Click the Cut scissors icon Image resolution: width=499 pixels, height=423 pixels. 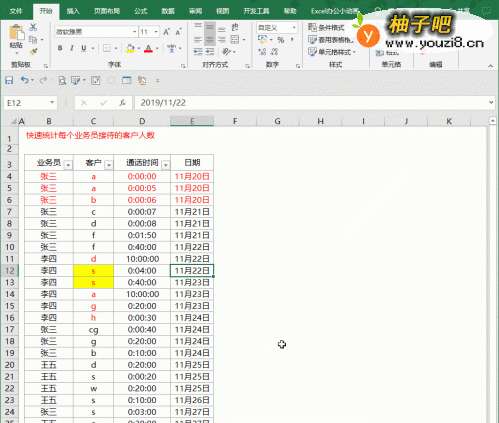coord(33,27)
